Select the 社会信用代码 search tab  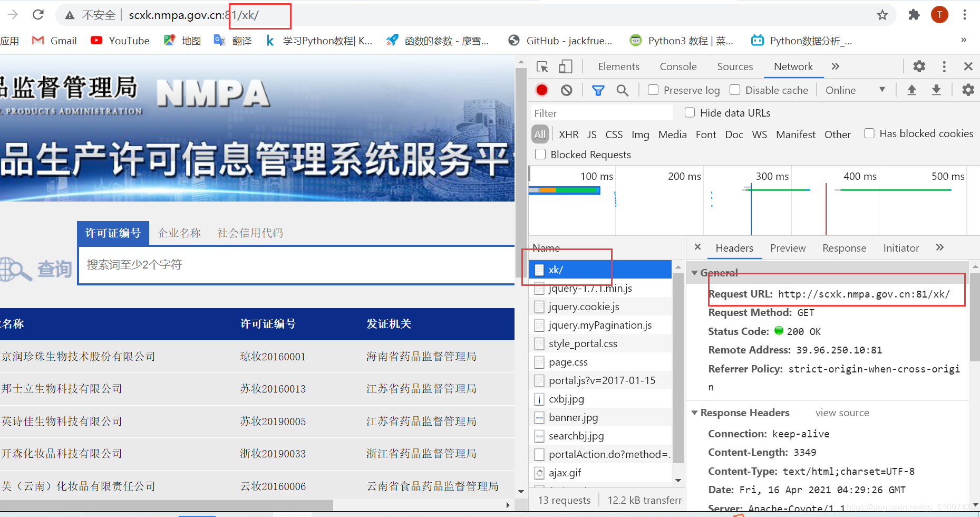coord(250,233)
